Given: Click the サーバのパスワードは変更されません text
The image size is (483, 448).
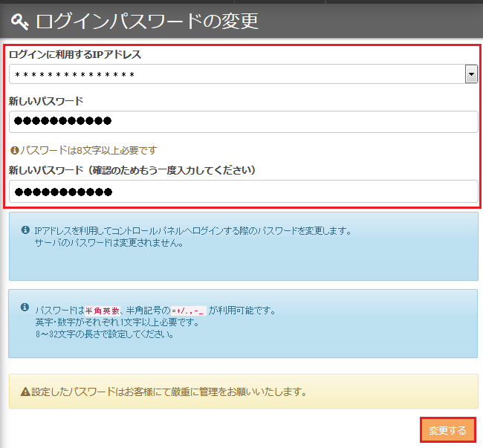Looking at the screenshot, I should pyautogui.click(x=108, y=243).
